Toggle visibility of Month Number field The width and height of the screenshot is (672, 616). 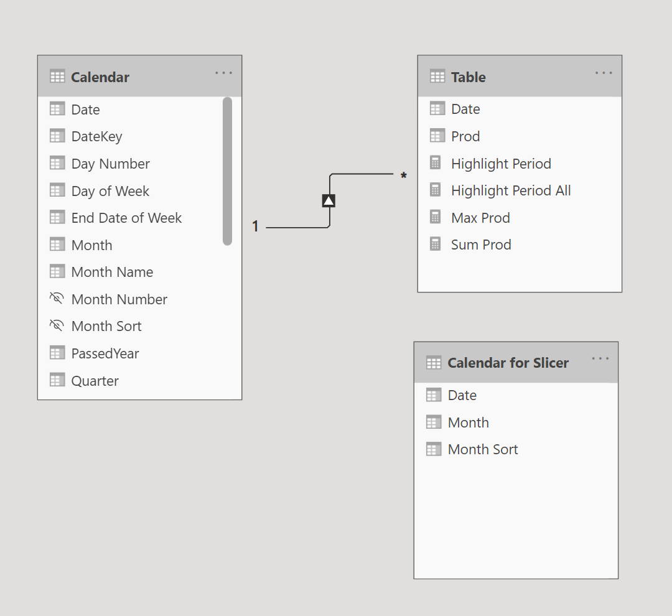click(x=57, y=299)
